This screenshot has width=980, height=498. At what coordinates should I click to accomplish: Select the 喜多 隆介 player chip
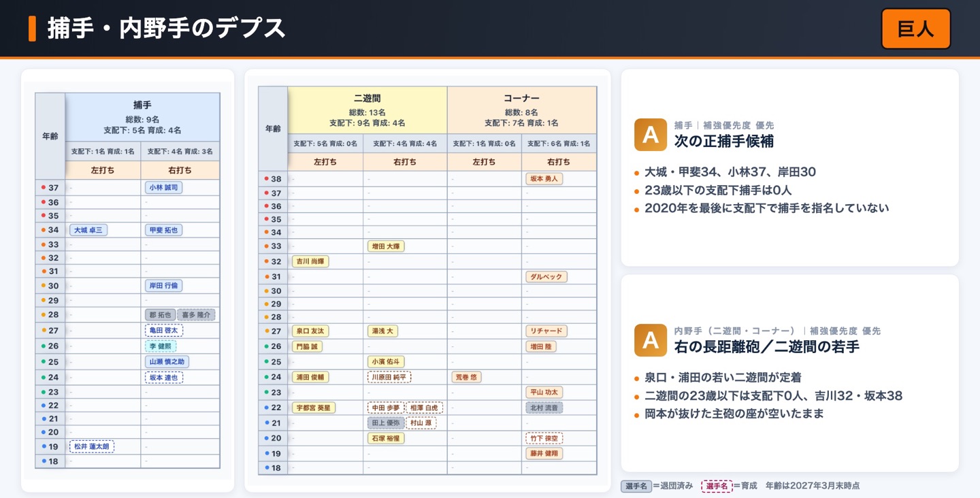point(196,315)
